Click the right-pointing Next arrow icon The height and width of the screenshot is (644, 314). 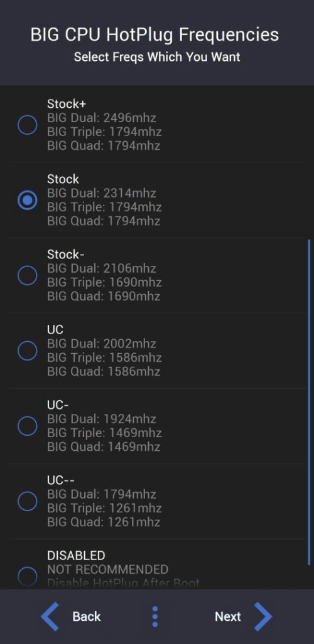tap(263, 616)
